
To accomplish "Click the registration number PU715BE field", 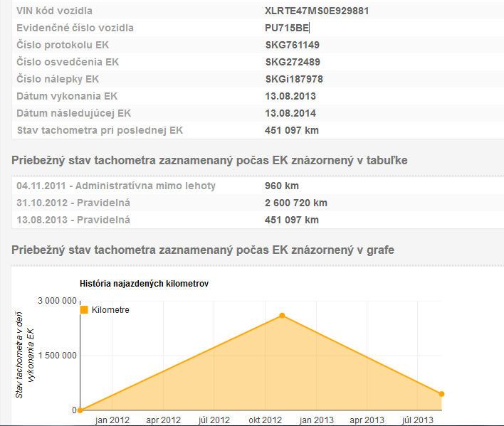I will [x=287, y=28].
